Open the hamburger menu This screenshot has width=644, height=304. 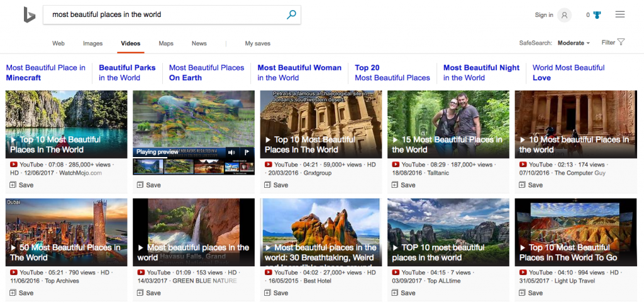click(x=620, y=14)
